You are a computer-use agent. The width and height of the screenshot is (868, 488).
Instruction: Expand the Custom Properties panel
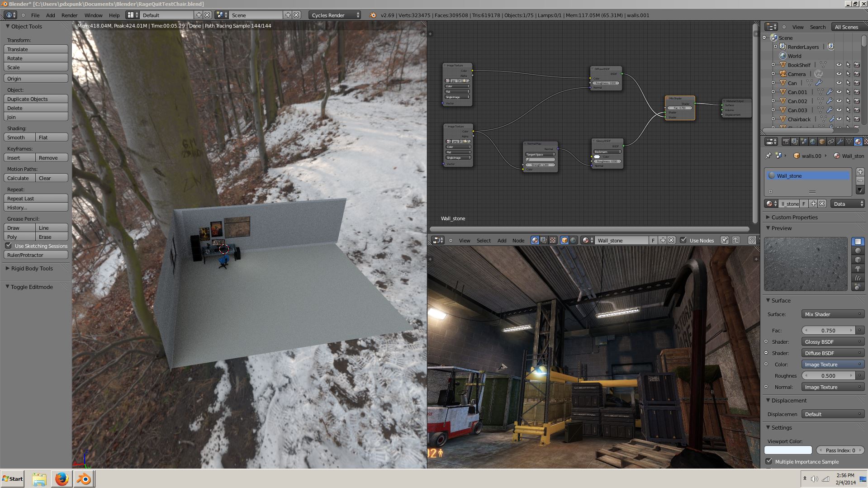[794, 217]
